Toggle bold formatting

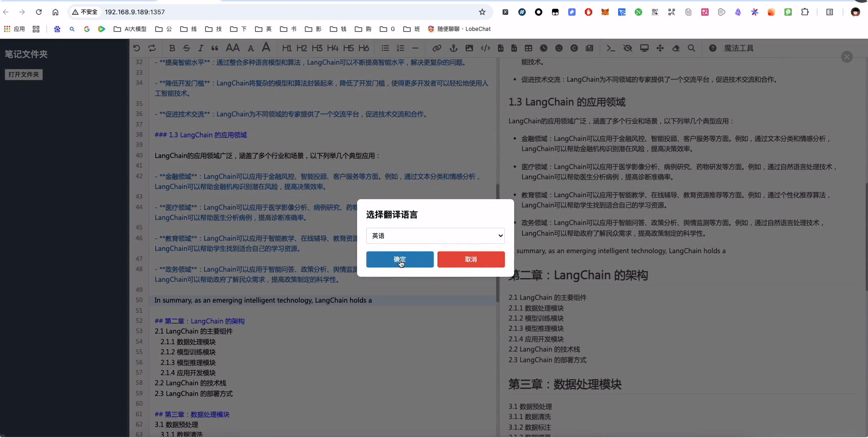[x=172, y=48]
